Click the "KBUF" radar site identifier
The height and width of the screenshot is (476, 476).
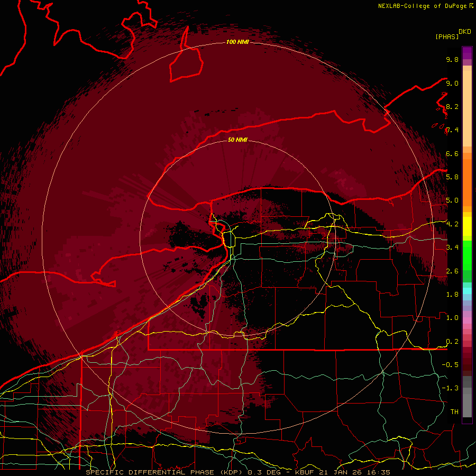[305, 472]
